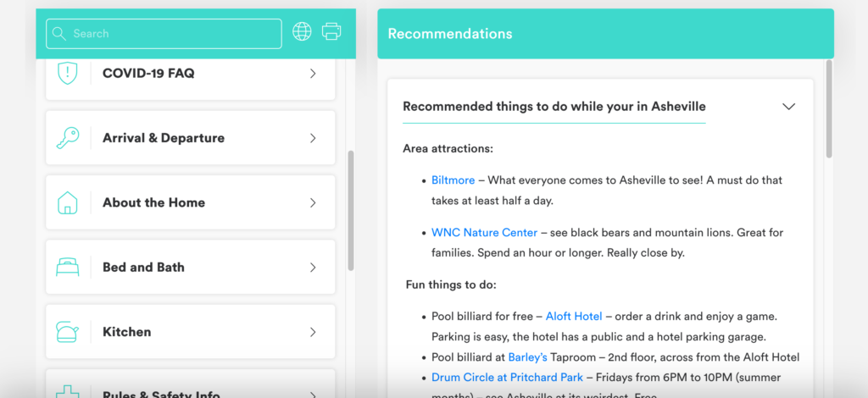Screen dimensions: 868x398
Task: Follow the Biltmore link
Action: click(x=453, y=180)
